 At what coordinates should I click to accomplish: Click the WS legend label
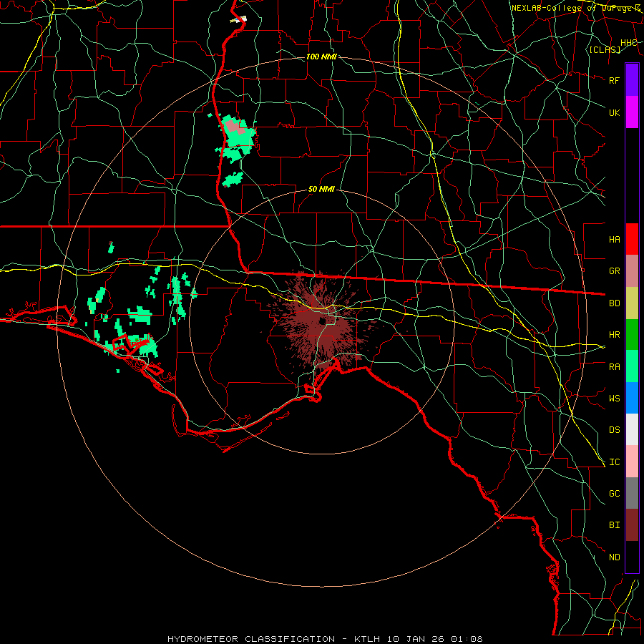tap(614, 398)
